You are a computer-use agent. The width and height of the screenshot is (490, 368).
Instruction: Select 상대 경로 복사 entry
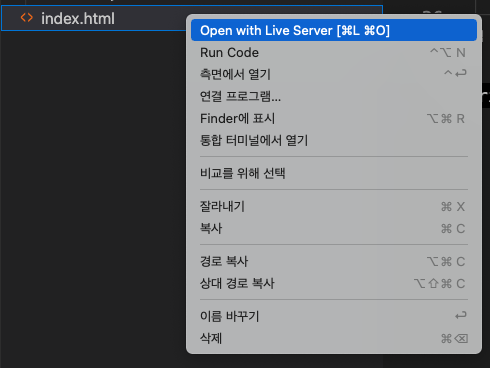point(334,283)
